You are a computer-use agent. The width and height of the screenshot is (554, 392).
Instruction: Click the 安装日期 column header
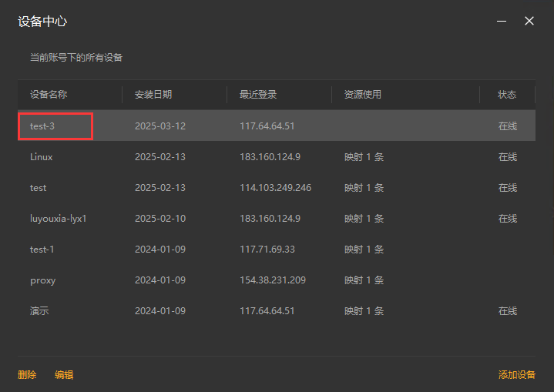(153, 94)
